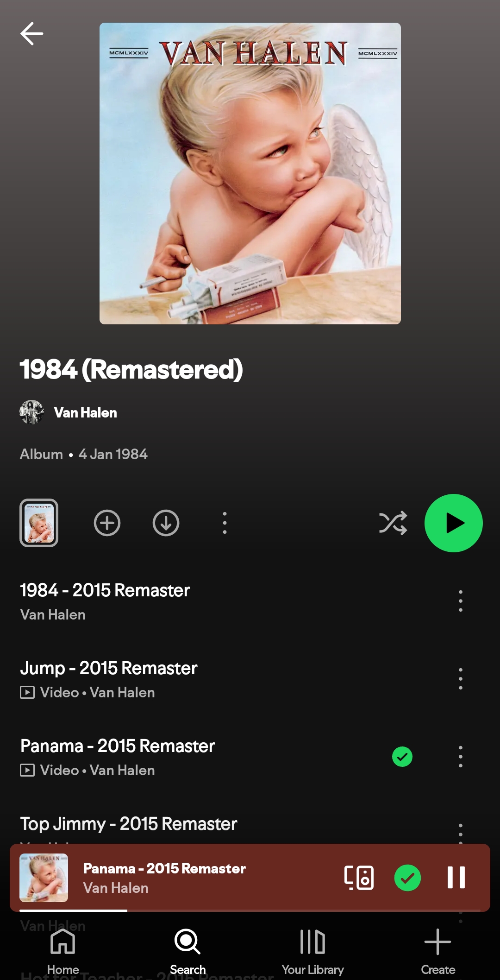Toggle shuffle play for the album
500x980 pixels.
click(x=393, y=523)
